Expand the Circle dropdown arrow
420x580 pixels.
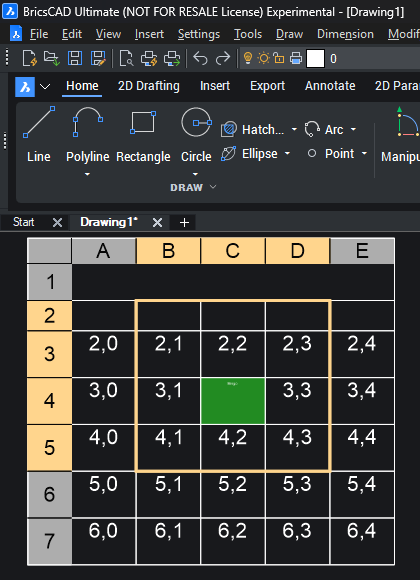point(195,174)
